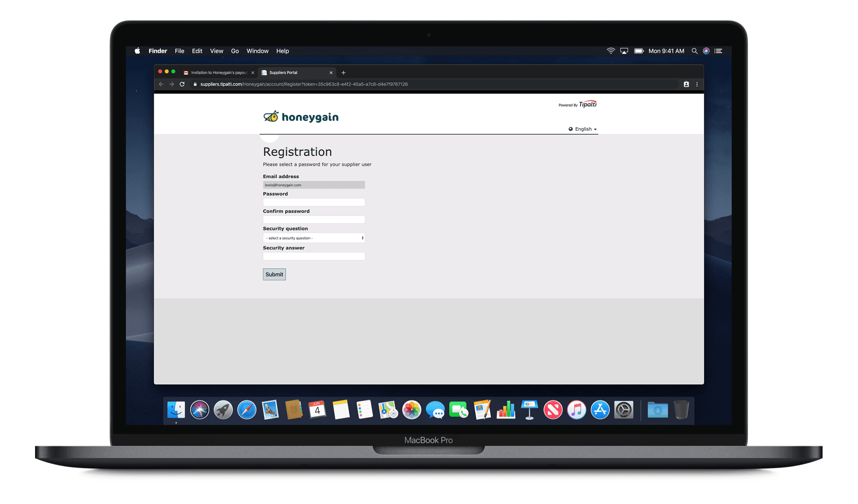
Task: Open Reminders icon in Dock
Action: pyautogui.click(x=364, y=410)
